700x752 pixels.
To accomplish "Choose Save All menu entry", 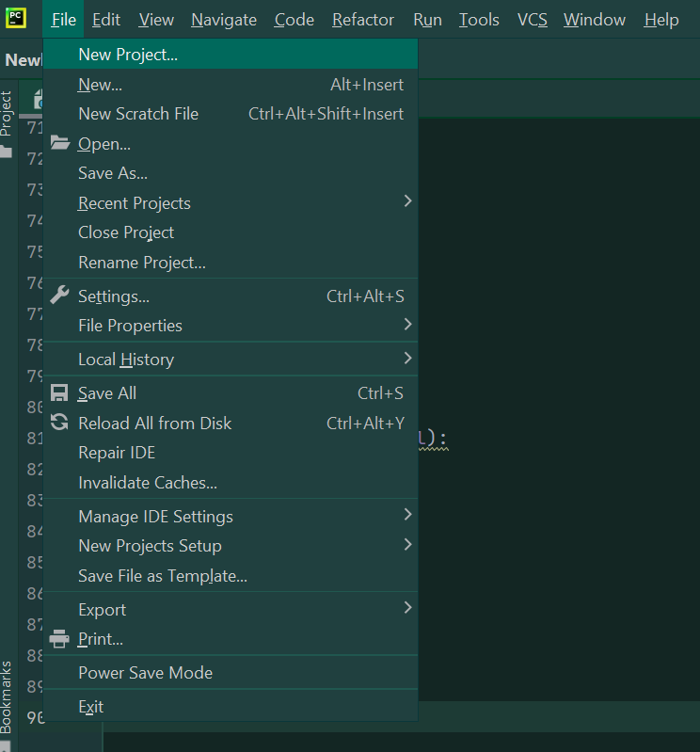I will click(231, 393).
